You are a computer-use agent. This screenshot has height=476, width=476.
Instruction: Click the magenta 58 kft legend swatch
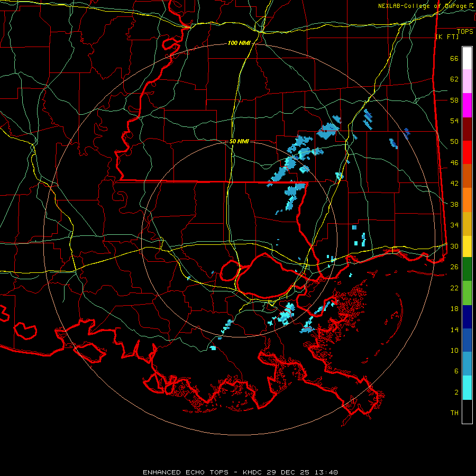[x=467, y=105]
